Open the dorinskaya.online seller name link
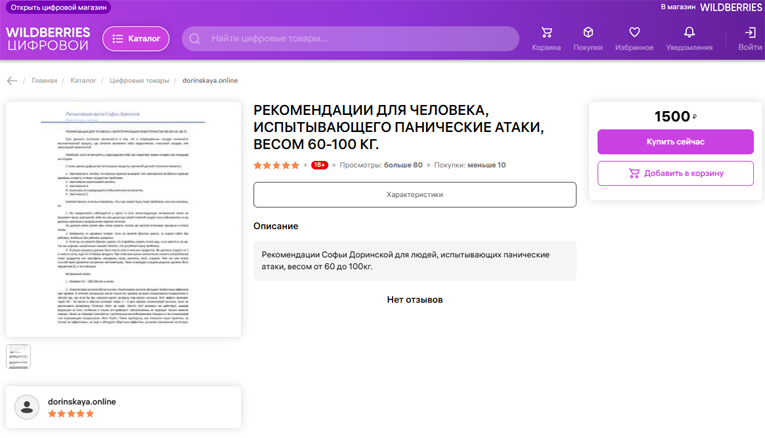 pos(82,401)
